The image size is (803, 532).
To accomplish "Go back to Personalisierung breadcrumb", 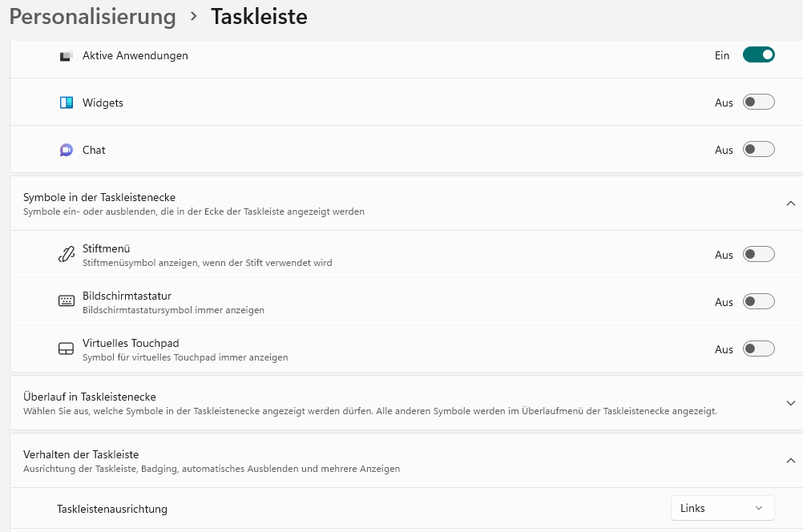I will pyautogui.click(x=93, y=16).
